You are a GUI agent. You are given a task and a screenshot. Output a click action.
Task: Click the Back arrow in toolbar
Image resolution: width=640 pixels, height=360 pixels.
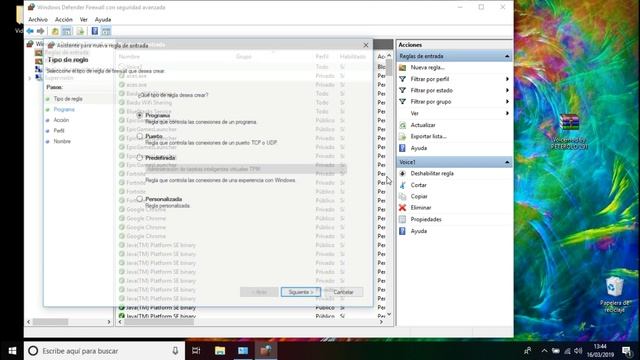(30, 31)
